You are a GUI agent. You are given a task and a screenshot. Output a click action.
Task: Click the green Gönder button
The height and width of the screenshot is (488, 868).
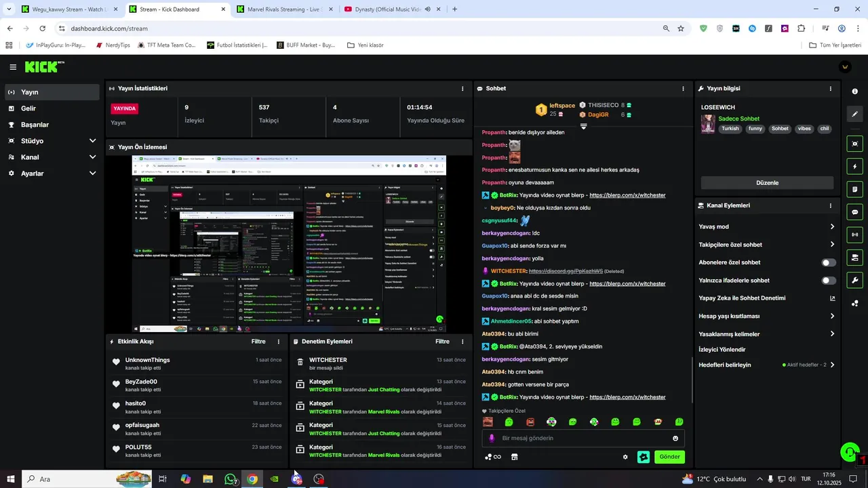coord(669,457)
